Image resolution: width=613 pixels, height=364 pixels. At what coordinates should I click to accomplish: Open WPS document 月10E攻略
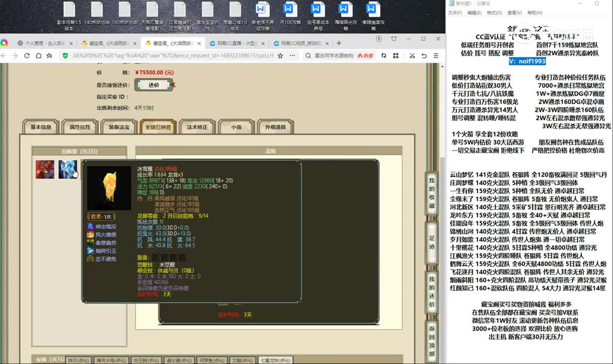point(290,14)
